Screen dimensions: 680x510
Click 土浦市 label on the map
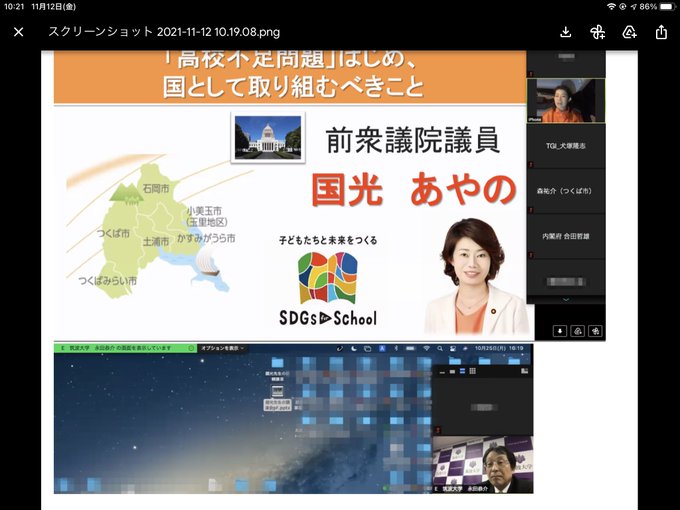pyautogui.click(x=156, y=242)
